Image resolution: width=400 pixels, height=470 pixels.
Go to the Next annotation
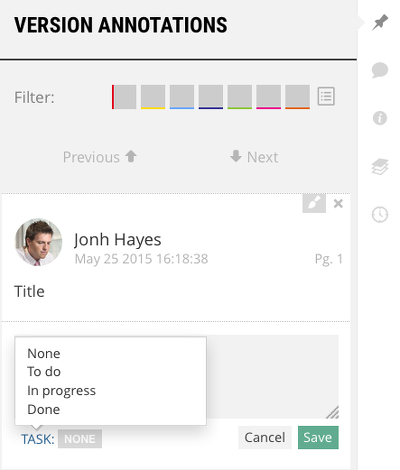click(x=254, y=157)
